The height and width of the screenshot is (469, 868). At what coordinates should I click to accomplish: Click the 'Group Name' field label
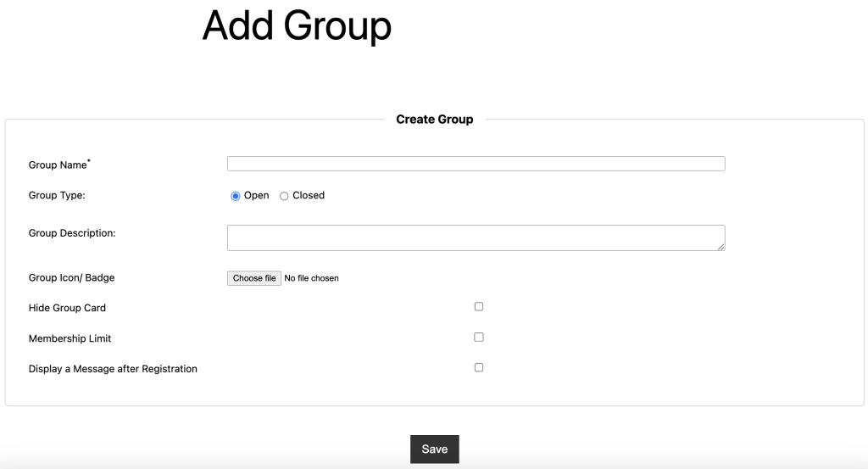[58, 165]
